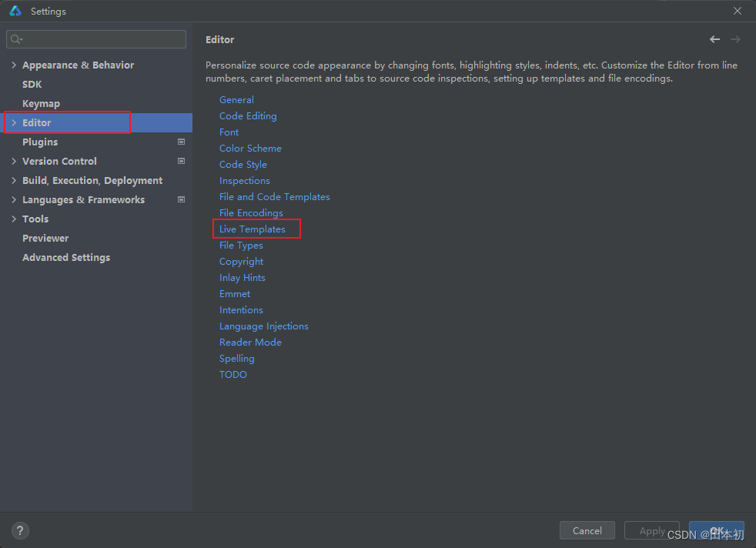Open the Language Injections link
756x548 pixels.
click(x=264, y=326)
